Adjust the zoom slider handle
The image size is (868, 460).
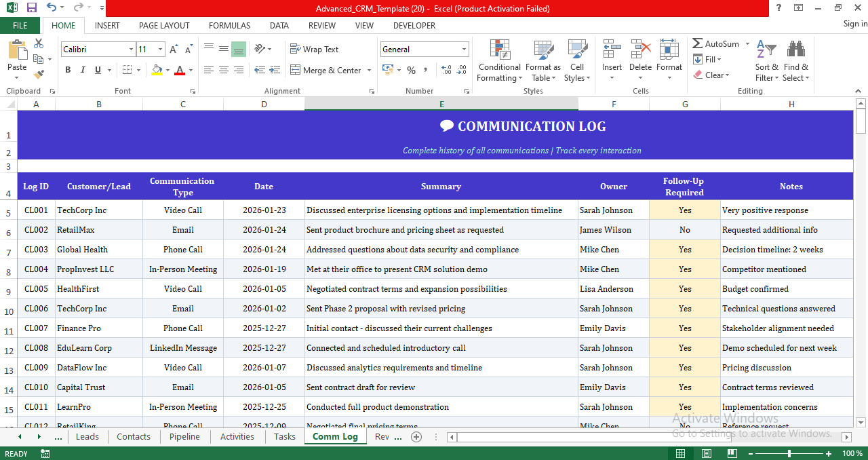pyautogui.click(x=789, y=453)
